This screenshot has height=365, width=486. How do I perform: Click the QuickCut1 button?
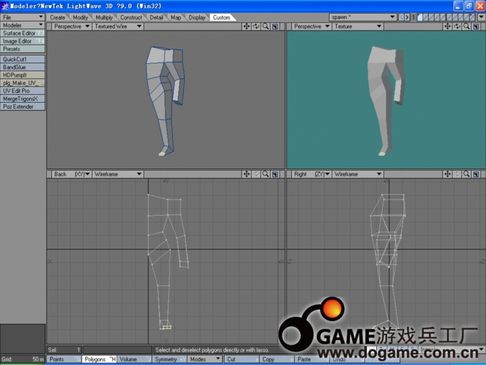coord(22,59)
